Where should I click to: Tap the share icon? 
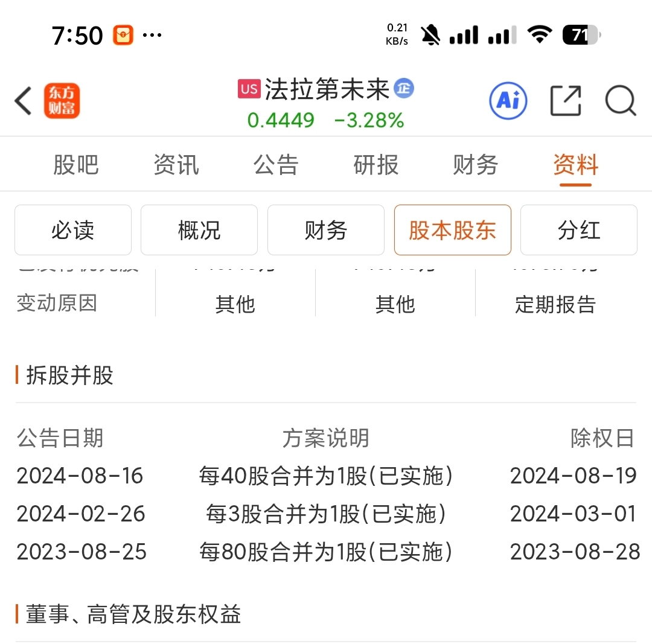pyautogui.click(x=566, y=101)
